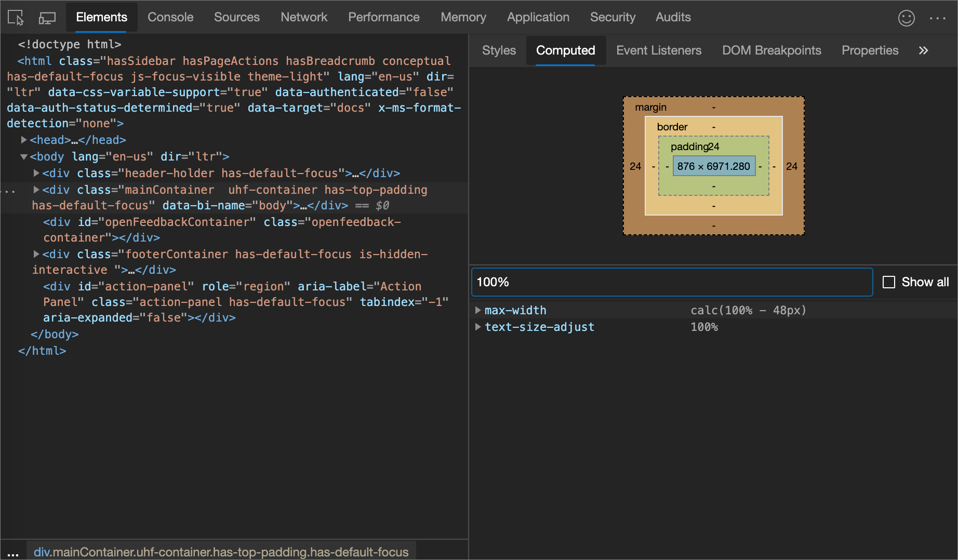The image size is (958, 560).
Task: Open the three-dot DevTools menu
Action: 937,18
